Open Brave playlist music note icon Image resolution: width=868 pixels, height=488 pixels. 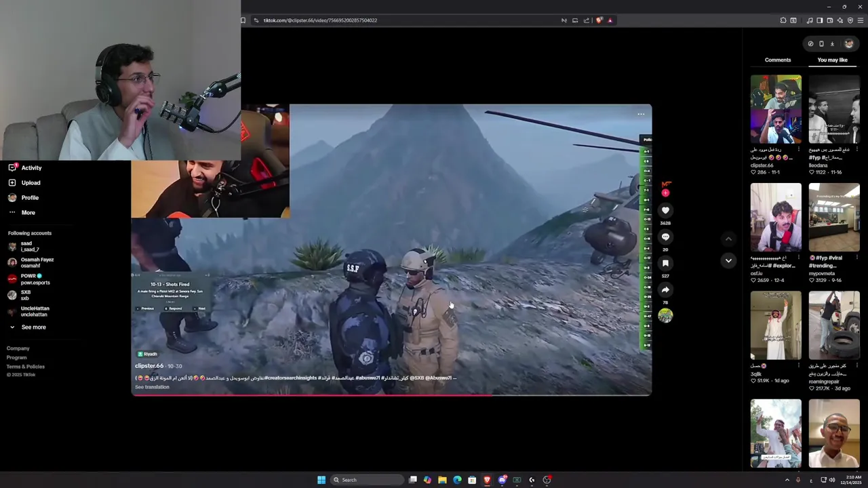[810, 20]
